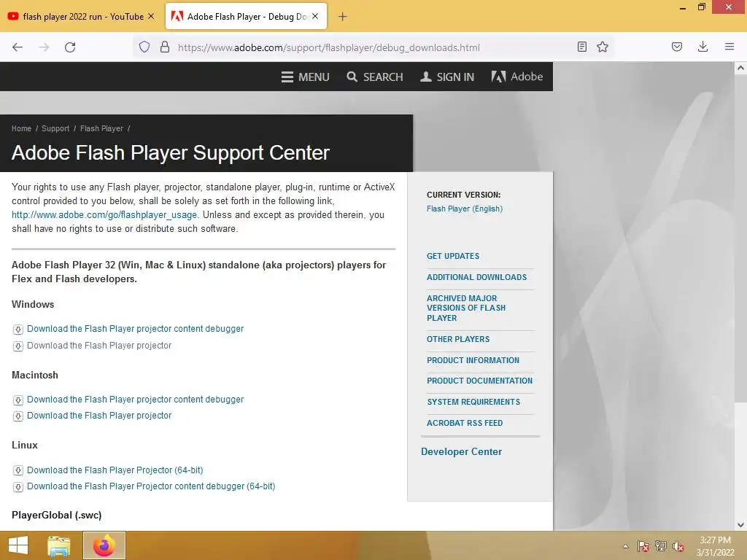The image size is (747, 560).
Task: Download Windows Flash Player projector
Action: [x=99, y=345]
